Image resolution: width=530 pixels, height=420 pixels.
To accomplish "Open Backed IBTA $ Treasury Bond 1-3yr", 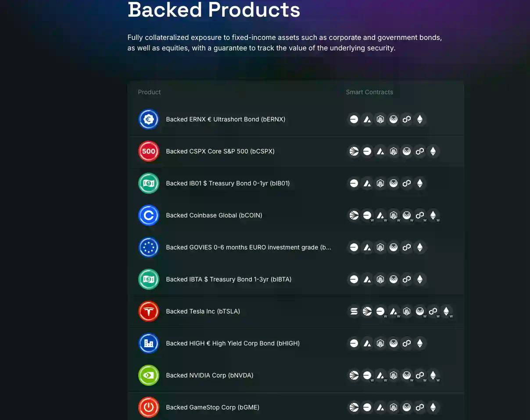I will tap(229, 279).
